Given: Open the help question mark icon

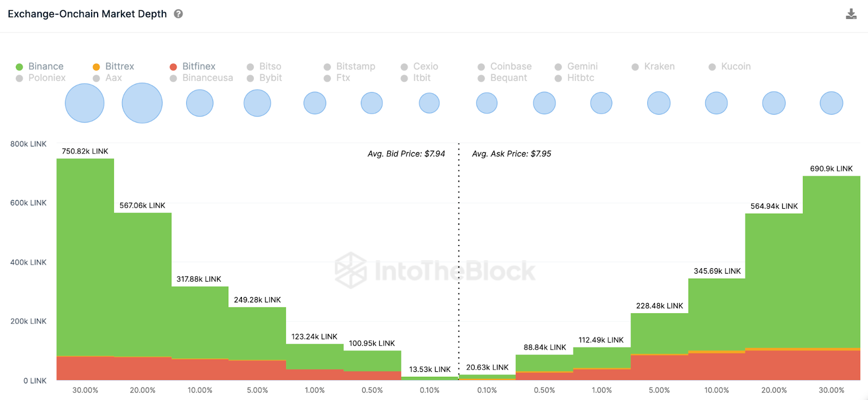Looking at the screenshot, I should point(178,14).
